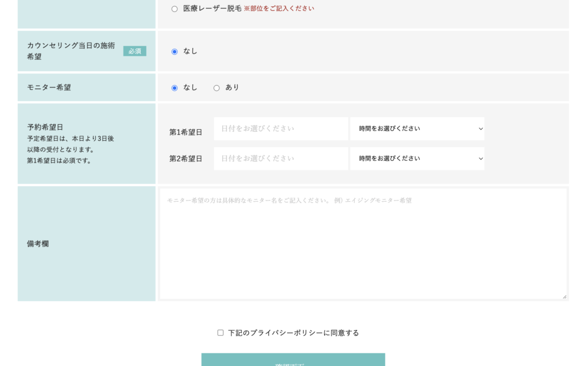Select the 医療レーザー脱毛 treatment option
This screenshot has width=588, height=366.
pos(173,8)
